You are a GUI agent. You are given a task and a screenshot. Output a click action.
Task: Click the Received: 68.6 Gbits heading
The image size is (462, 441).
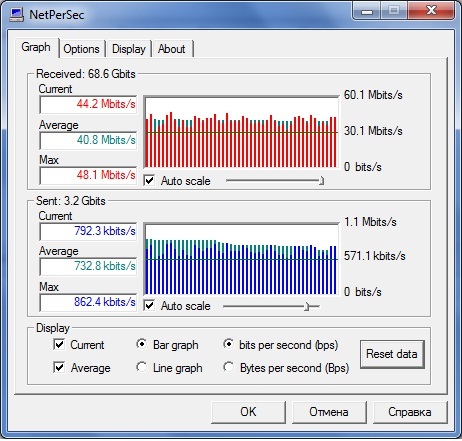tap(86, 74)
